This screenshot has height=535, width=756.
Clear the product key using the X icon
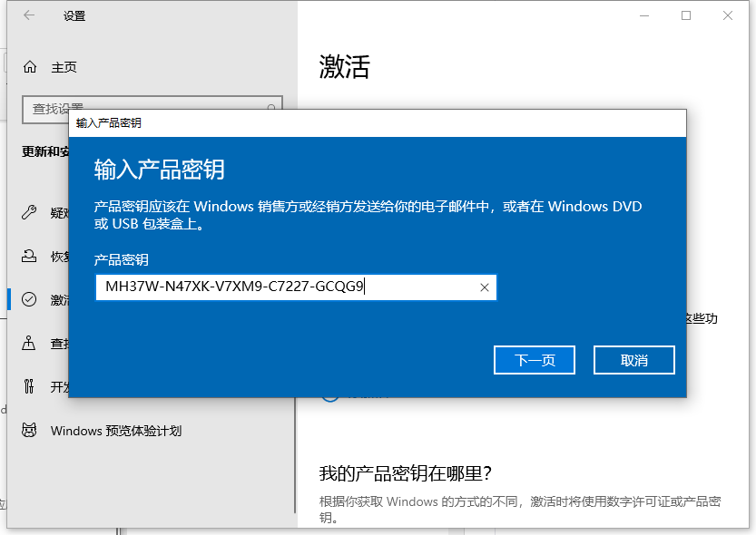[x=484, y=287]
